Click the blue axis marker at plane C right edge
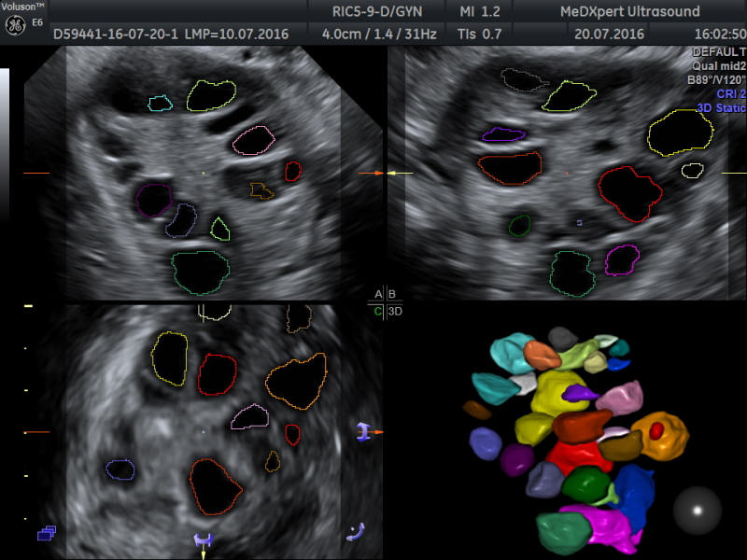The height and width of the screenshot is (560, 747). pos(363,431)
